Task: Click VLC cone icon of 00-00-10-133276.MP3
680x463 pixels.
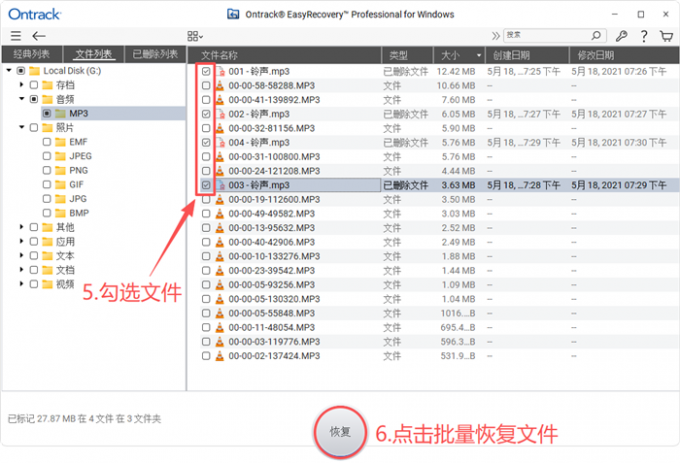Action: point(220,256)
